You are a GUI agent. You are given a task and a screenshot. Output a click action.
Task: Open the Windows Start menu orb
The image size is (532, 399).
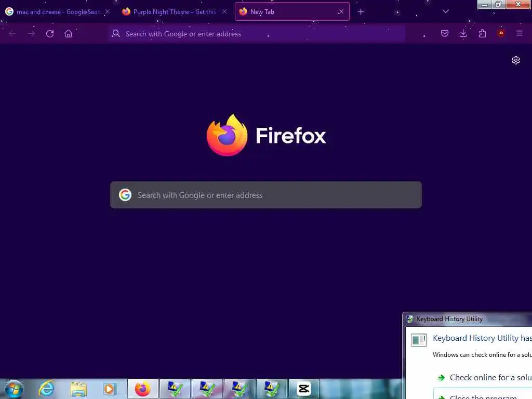[14, 389]
